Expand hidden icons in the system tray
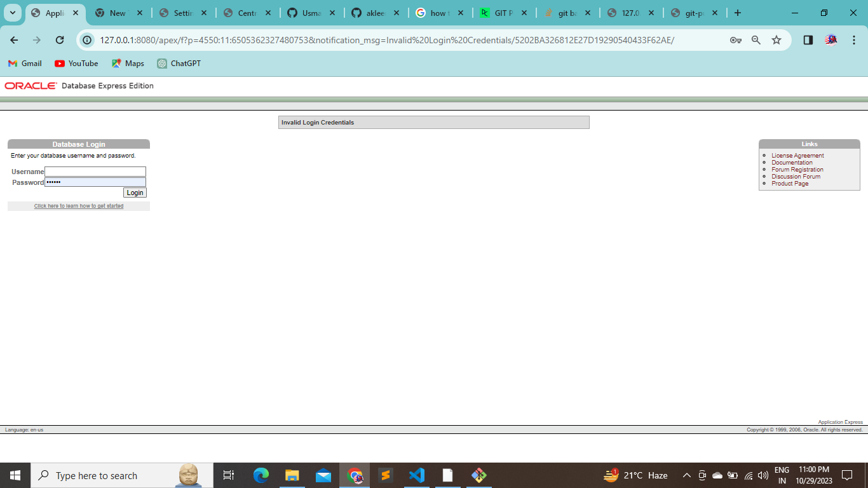 coord(686,475)
